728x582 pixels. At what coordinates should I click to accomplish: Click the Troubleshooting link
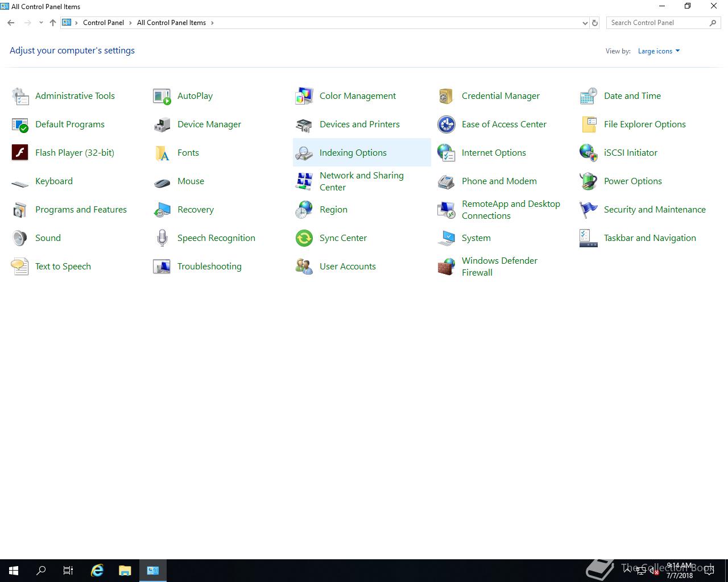[209, 267]
